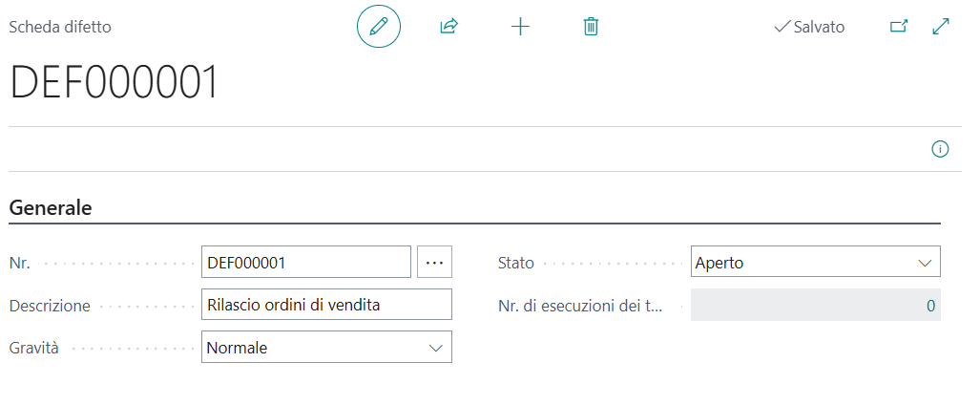Show the info pane icon

(x=940, y=149)
